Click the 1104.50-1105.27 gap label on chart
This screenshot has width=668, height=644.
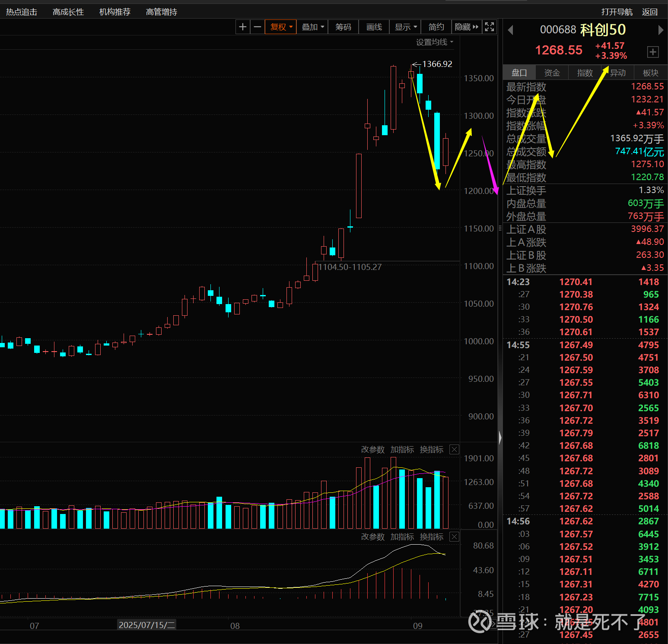coord(350,267)
